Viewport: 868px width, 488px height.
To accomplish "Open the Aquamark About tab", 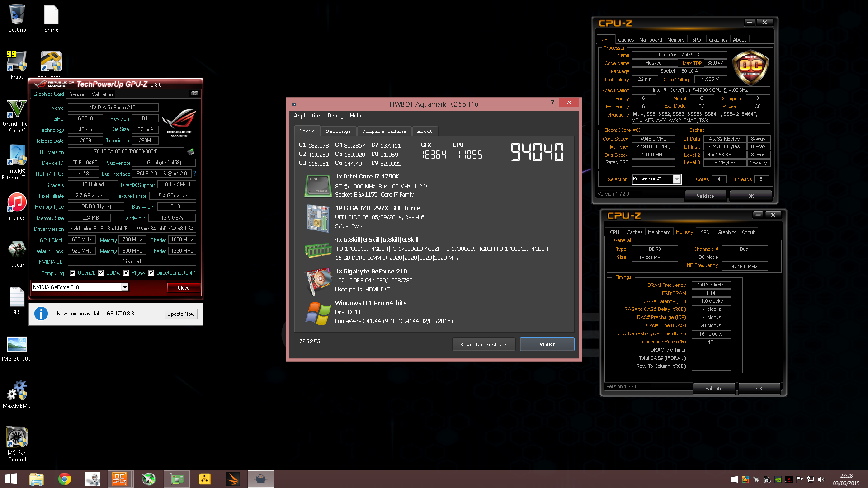I will pos(425,131).
